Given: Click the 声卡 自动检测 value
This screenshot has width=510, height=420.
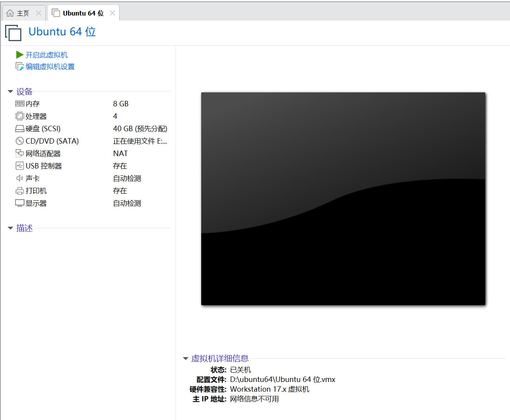Looking at the screenshot, I should [x=127, y=178].
